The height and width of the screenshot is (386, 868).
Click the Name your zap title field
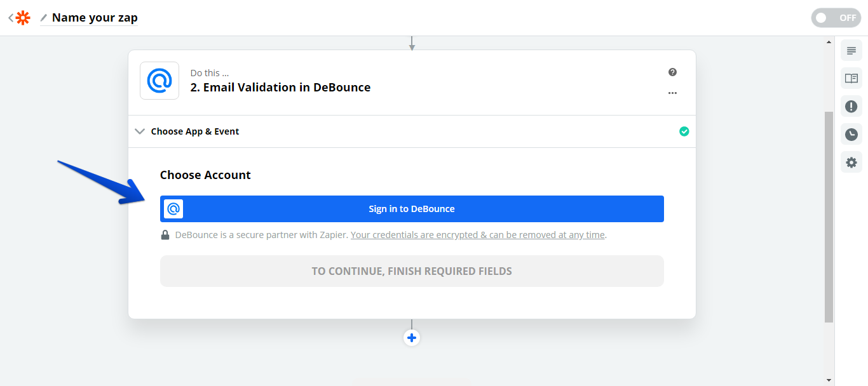point(95,18)
